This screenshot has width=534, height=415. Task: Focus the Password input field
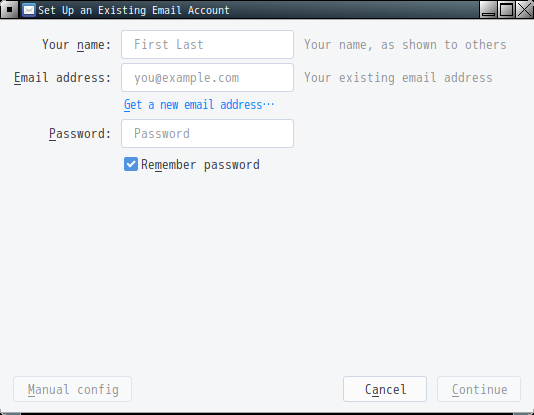[207, 133]
